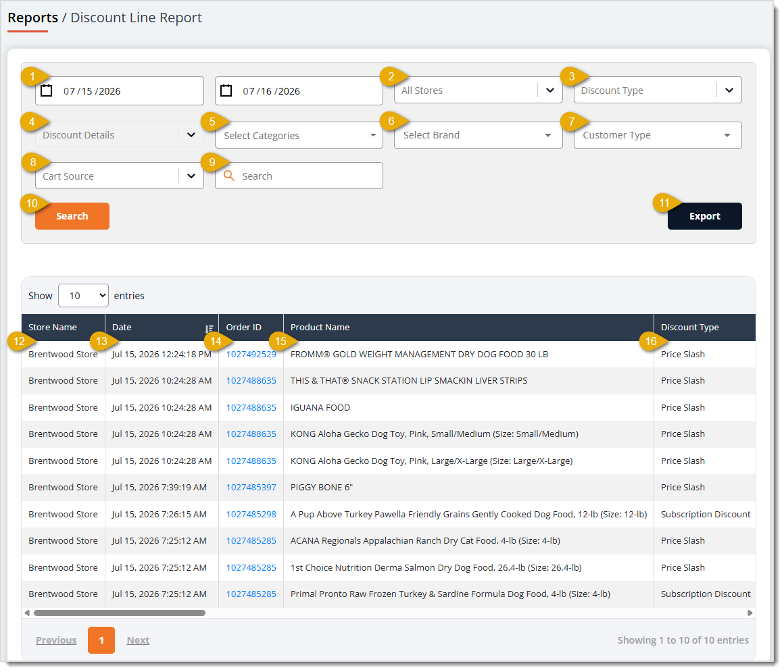The image size is (784, 672).
Task: Click the Search text input field
Action: 299,176
